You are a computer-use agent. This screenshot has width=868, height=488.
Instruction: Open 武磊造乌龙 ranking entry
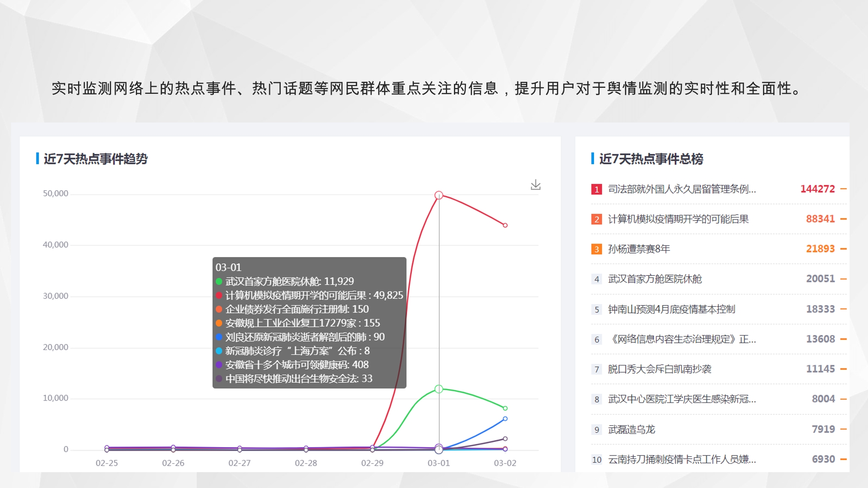[631, 429]
